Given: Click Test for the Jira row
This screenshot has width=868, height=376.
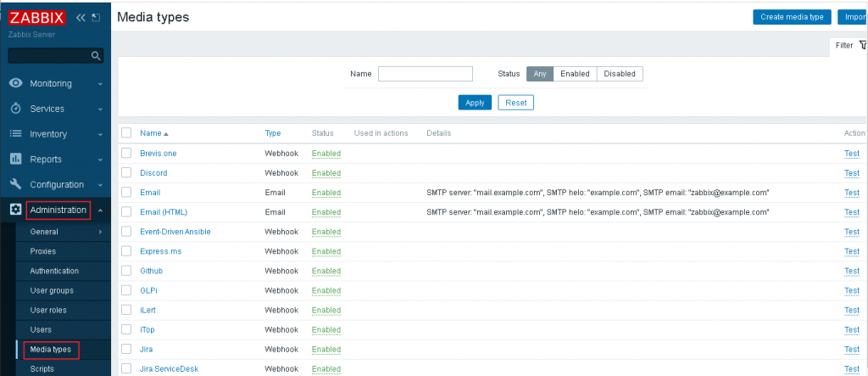Looking at the screenshot, I should click(852, 350).
